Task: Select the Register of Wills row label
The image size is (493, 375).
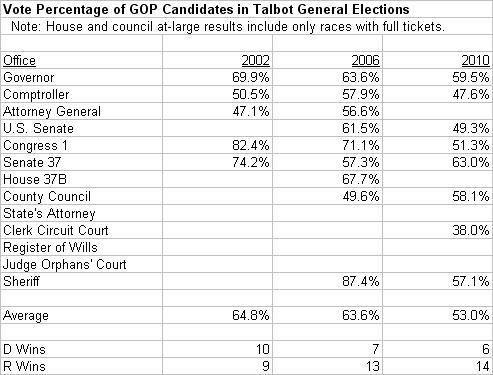Action: point(50,247)
